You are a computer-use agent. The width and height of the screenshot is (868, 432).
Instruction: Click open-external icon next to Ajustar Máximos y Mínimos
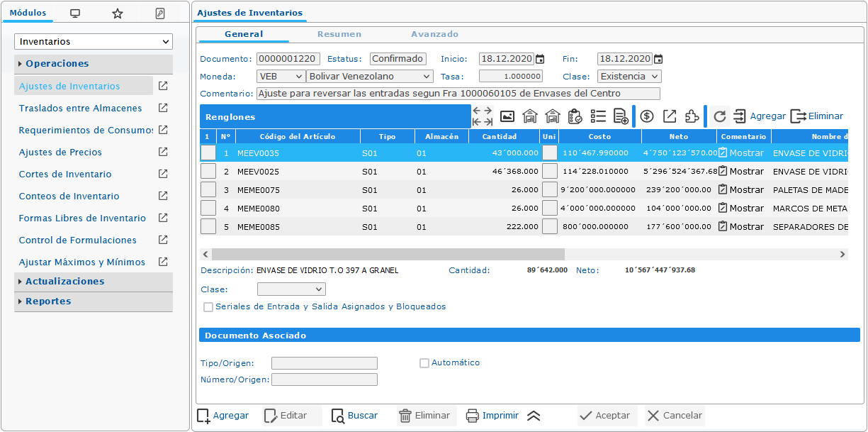coord(163,262)
